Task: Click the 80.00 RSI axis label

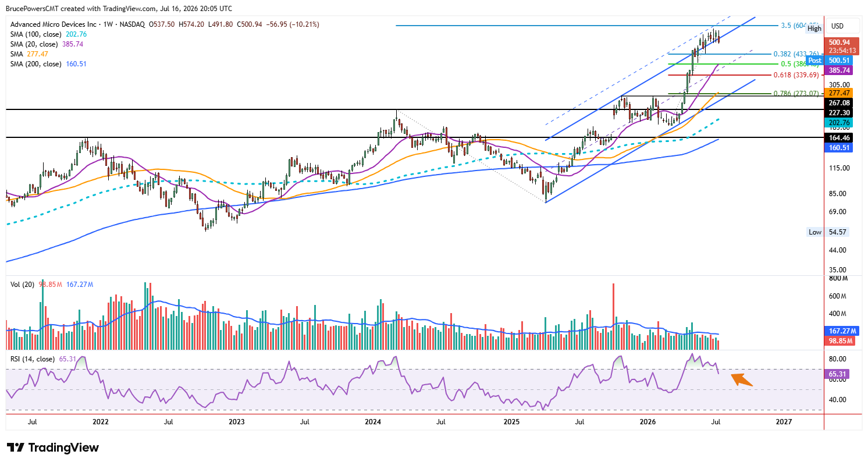Action: click(837, 358)
